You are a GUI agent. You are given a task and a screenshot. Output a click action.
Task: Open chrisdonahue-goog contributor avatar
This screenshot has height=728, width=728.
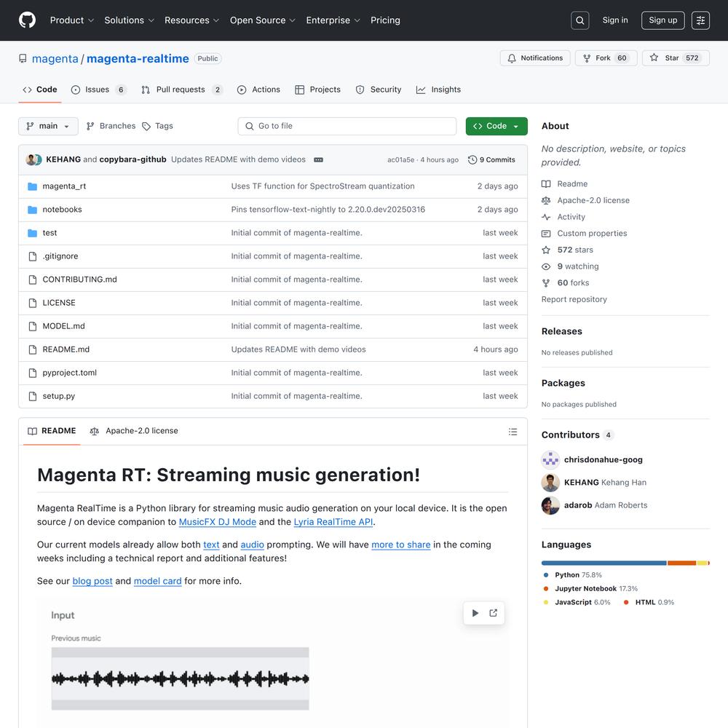pyautogui.click(x=550, y=459)
